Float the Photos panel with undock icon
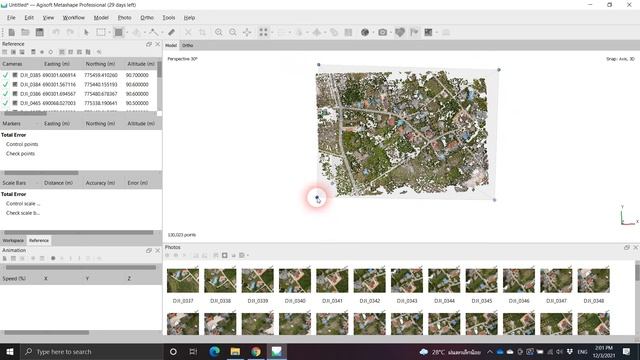 (627, 247)
